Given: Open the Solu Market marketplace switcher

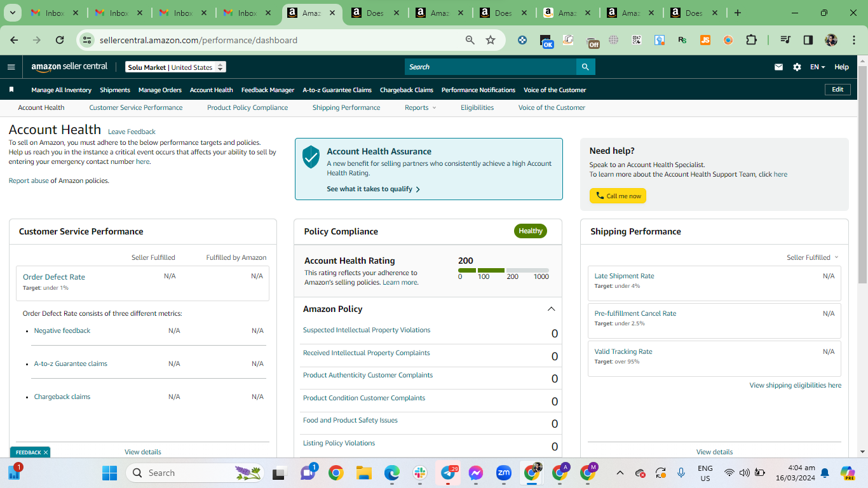Looking at the screenshot, I should pyautogui.click(x=176, y=67).
